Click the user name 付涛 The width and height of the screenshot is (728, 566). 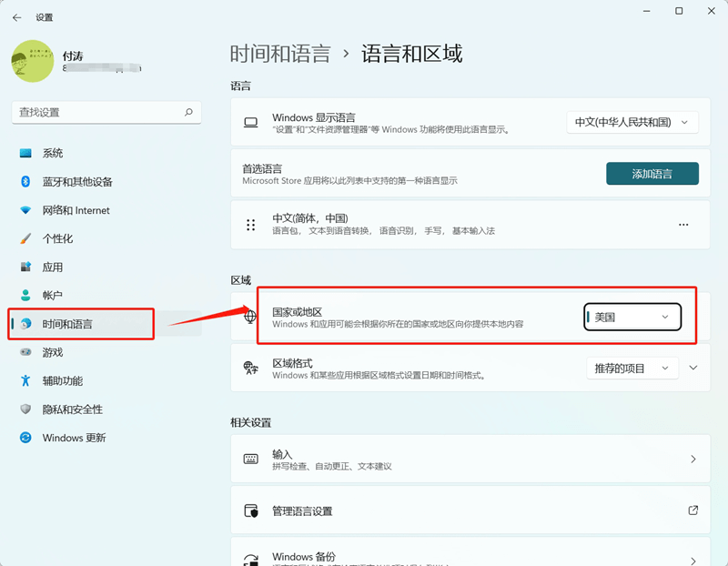pos(73,56)
